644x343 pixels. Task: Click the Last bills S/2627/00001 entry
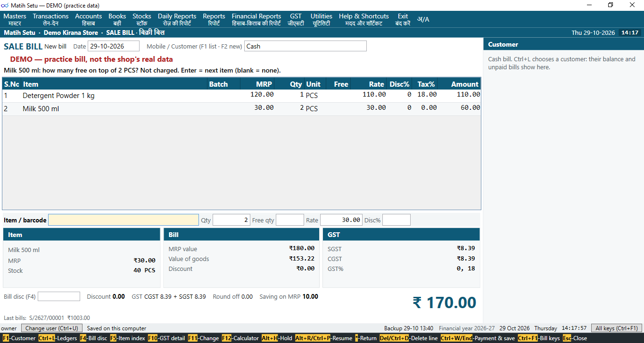[x=59, y=318]
